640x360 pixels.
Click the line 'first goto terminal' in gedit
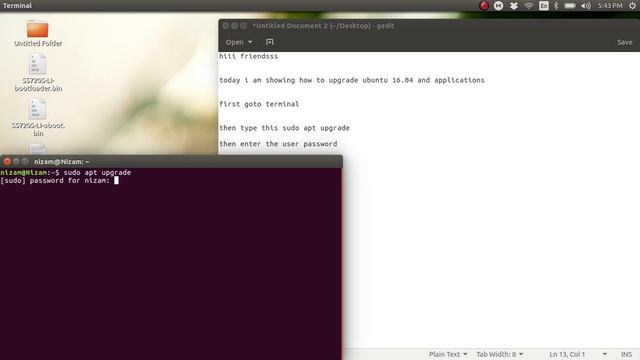coord(259,104)
